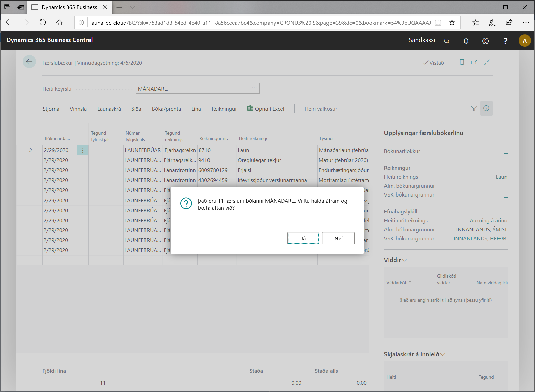Open the settings gear icon

click(x=485, y=41)
